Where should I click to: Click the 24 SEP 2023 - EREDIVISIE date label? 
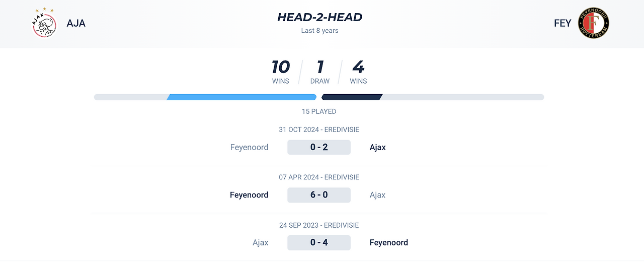(x=319, y=225)
